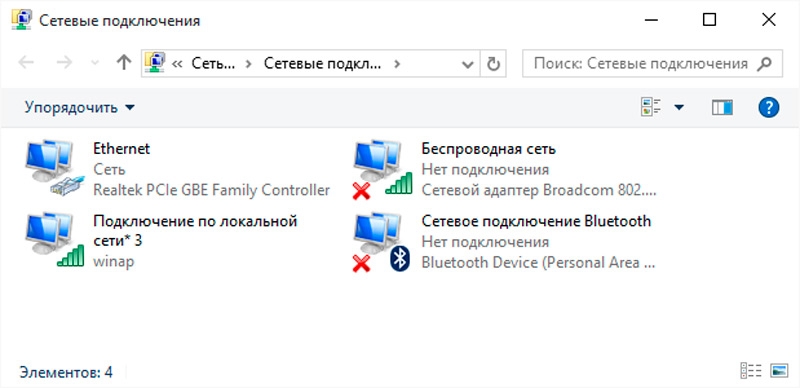Click the Сеть... breadcrumb segment
800x388 pixels.
[x=213, y=64]
